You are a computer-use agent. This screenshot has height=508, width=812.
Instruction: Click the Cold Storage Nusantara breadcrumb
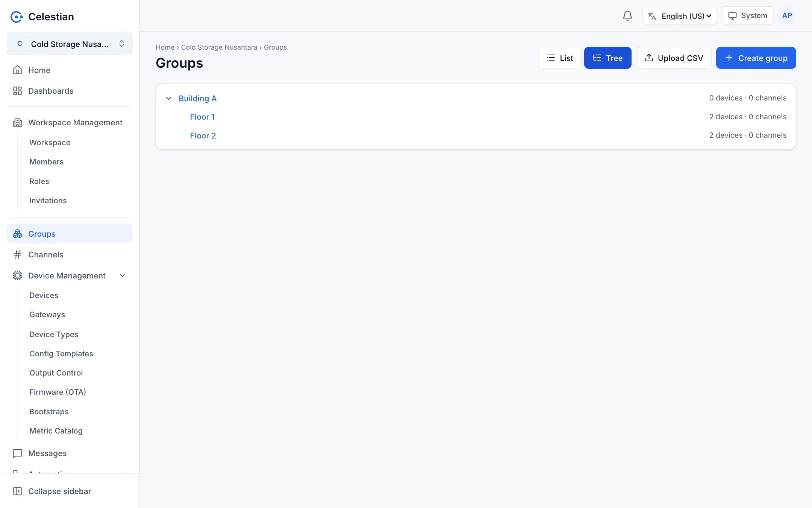[x=219, y=47]
